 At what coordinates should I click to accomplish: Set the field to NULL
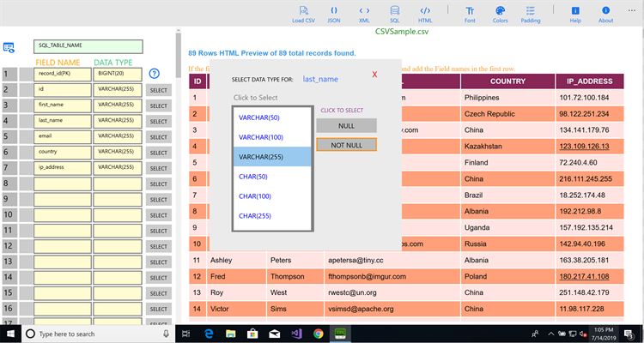click(x=346, y=125)
